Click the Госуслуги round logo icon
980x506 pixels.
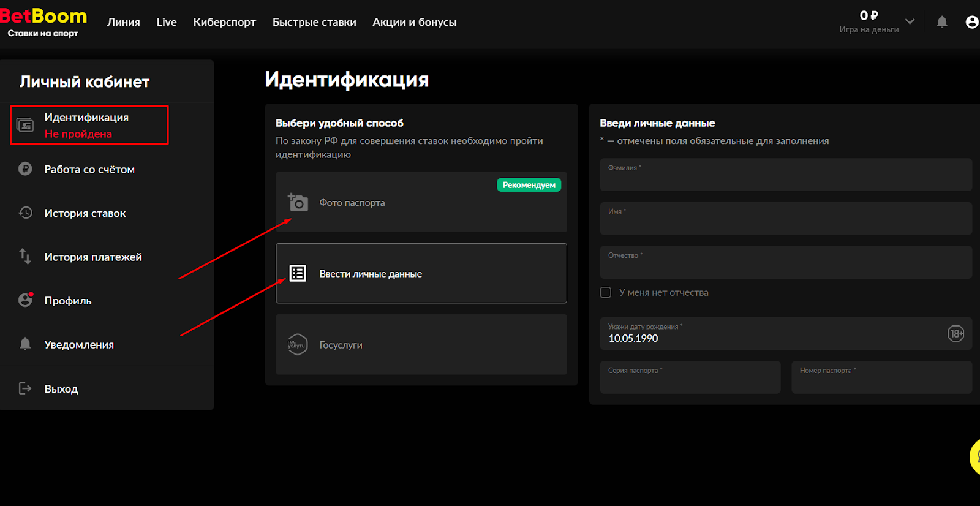(x=298, y=344)
